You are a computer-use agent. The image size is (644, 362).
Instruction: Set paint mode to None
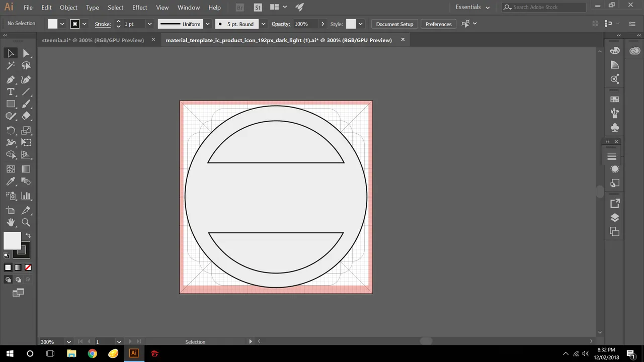[28, 267]
